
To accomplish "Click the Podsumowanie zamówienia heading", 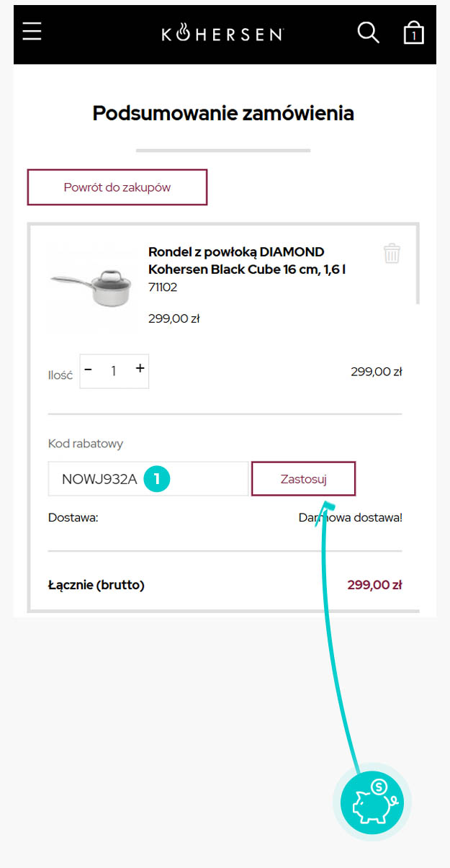I will click(223, 114).
